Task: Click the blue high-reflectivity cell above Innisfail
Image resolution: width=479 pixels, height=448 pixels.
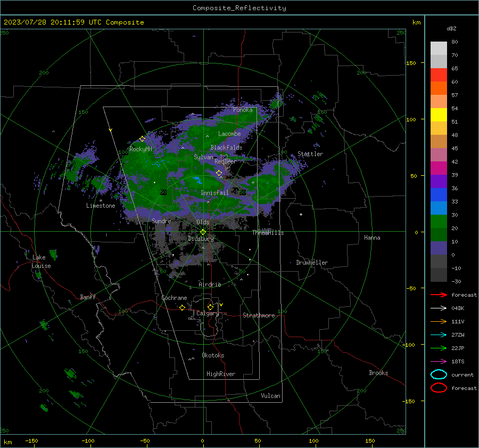Action: (197, 180)
